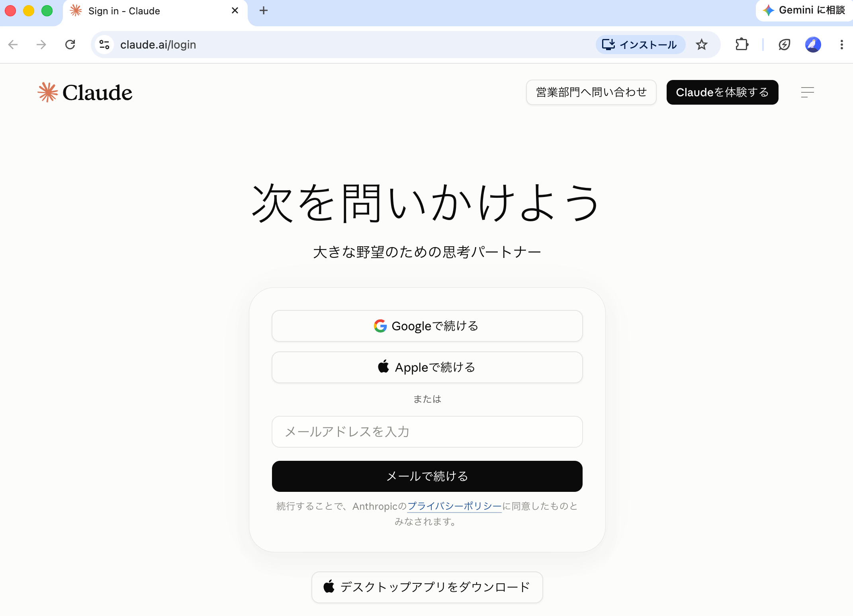Screen dimensions: 853x616
Task: Continue with Apple sign-in
Action: point(427,367)
